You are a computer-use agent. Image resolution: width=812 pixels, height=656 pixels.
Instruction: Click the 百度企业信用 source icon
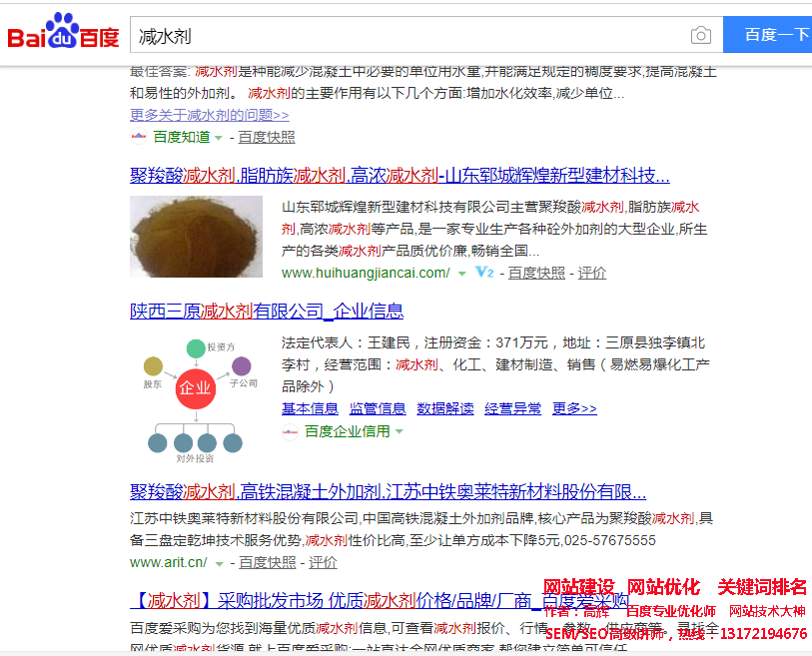291,431
